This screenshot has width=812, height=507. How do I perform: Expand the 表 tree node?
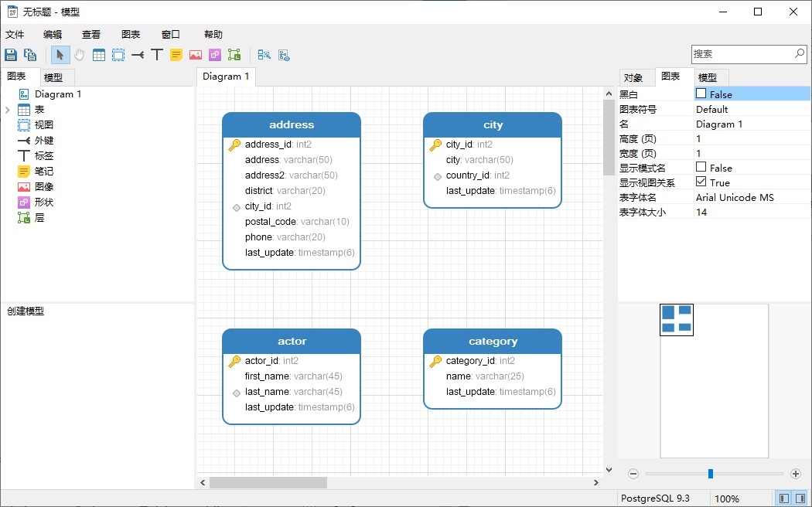tap(7, 110)
